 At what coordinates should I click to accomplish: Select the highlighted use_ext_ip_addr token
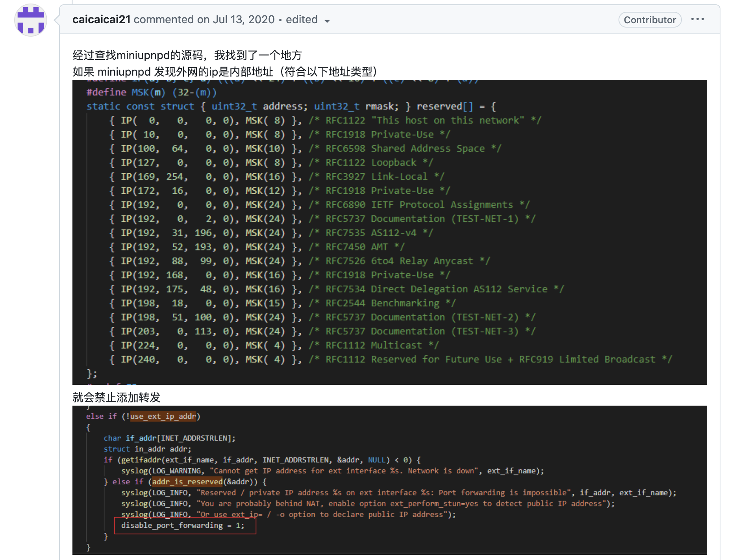click(163, 416)
